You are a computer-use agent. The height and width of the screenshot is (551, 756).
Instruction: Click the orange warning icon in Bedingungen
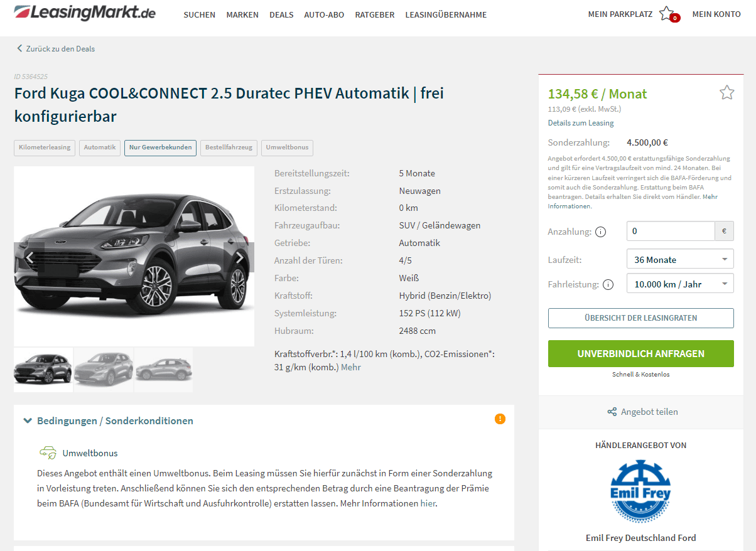coord(500,419)
